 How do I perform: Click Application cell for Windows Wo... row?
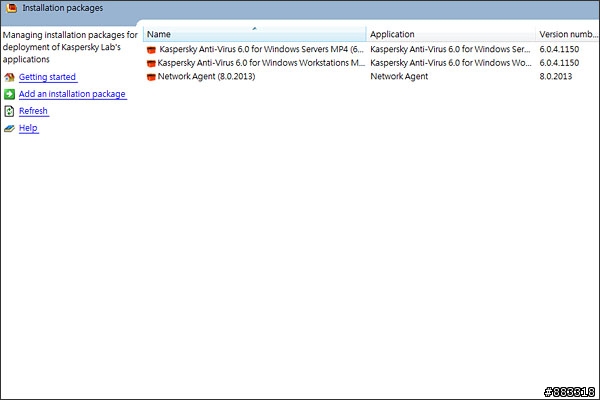pos(451,63)
